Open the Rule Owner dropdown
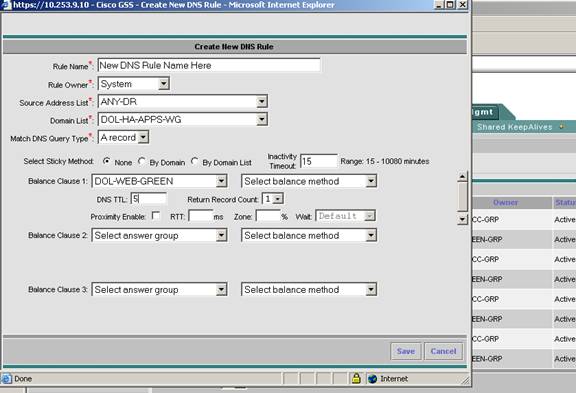The height and width of the screenshot is (393, 576). [x=134, y=84]
